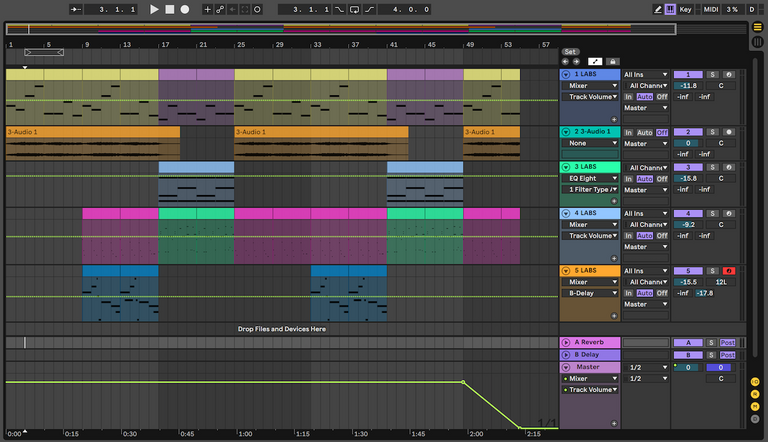Click the Set locator button

point(570,51)
